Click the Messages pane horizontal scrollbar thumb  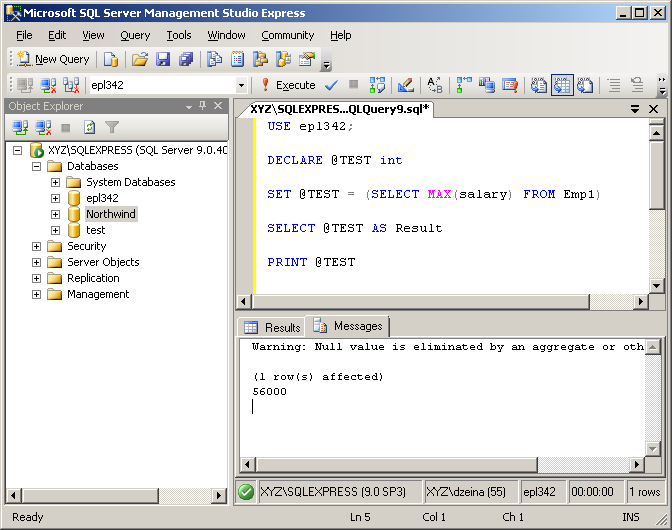(x=397, y=464)
